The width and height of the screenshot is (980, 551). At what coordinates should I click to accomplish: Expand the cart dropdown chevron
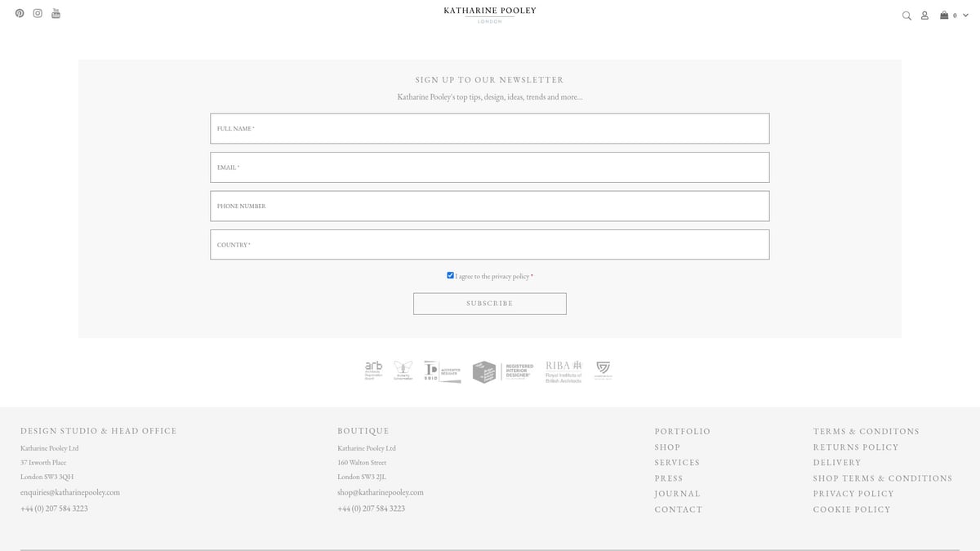[965, 16]
